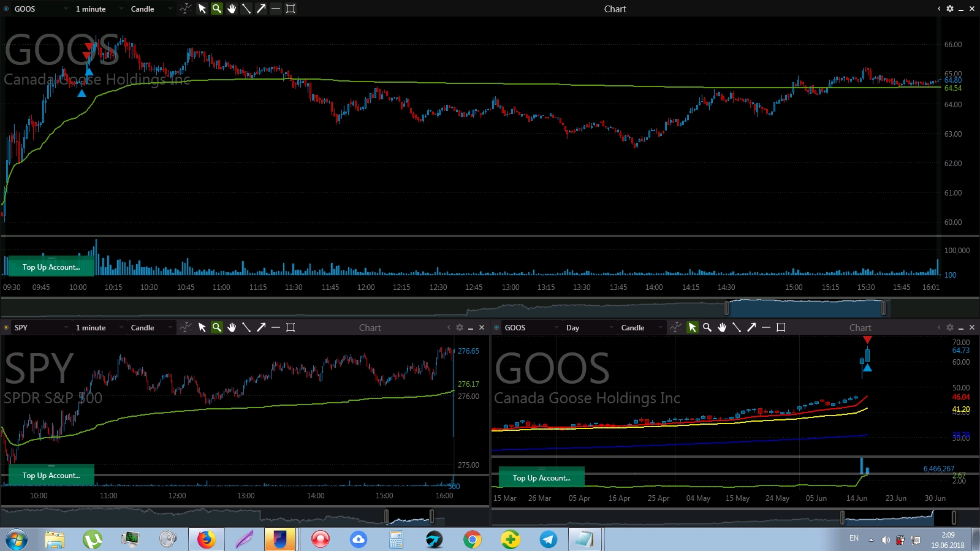Toggle zoom tool in SPY chart toolbar
Image resolution: width=980 pixels, height=551 pixels.
217,327
